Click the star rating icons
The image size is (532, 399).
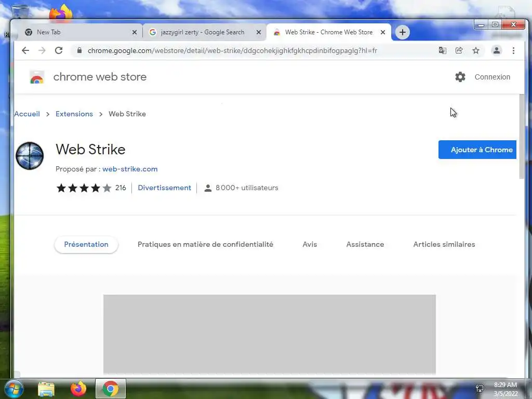tap(84, 188)
